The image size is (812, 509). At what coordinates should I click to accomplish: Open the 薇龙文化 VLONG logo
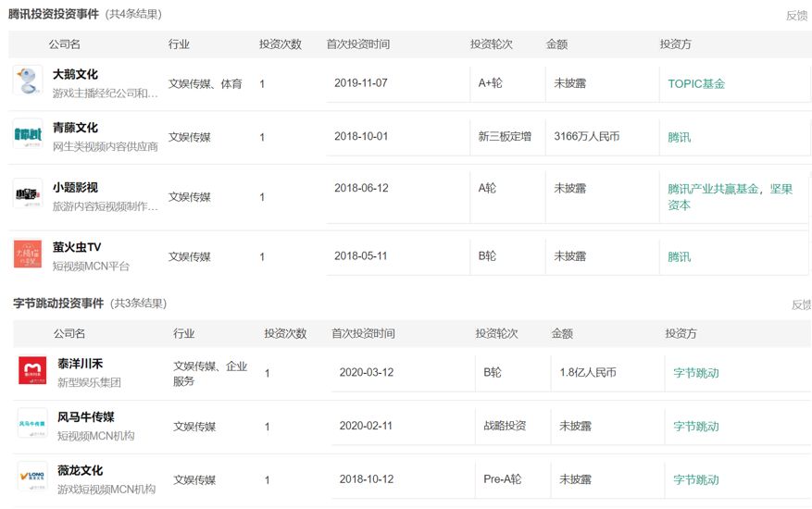click(x=32, y=476)
